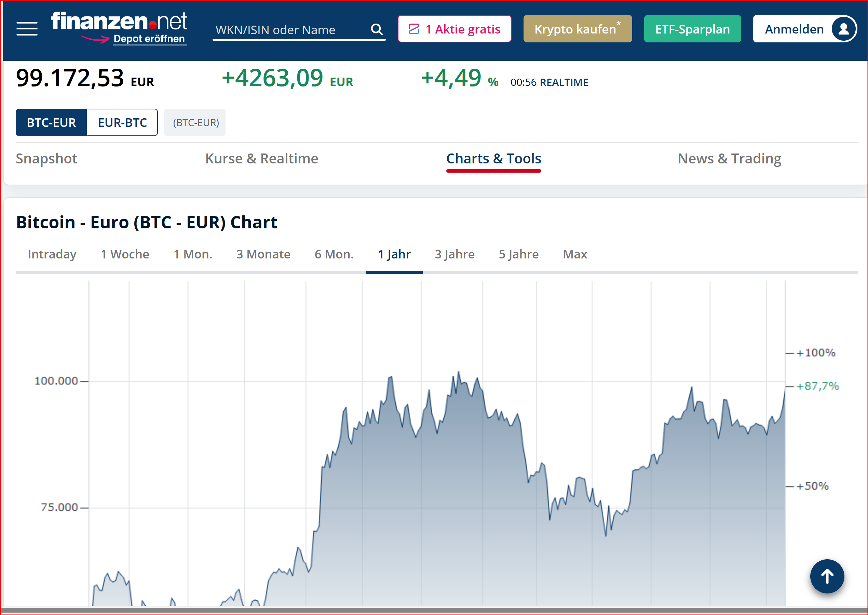Click the +4263,09 EUR change value

coord(287,78)
